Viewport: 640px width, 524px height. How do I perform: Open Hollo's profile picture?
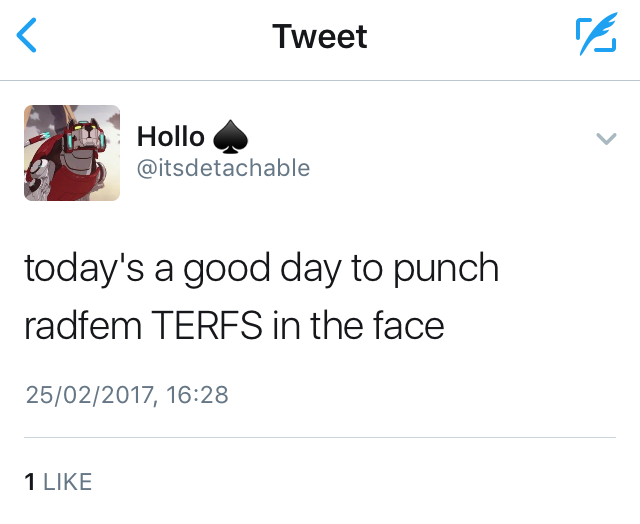72,153
